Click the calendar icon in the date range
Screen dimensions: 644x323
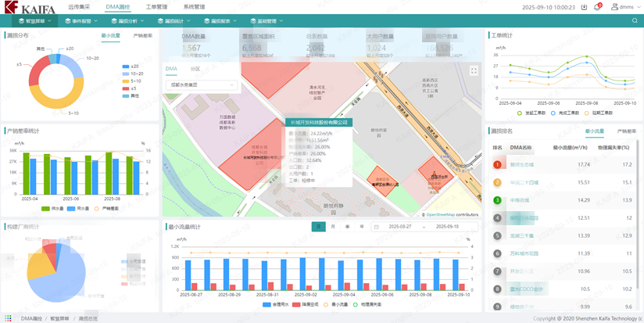pos(377,227)
